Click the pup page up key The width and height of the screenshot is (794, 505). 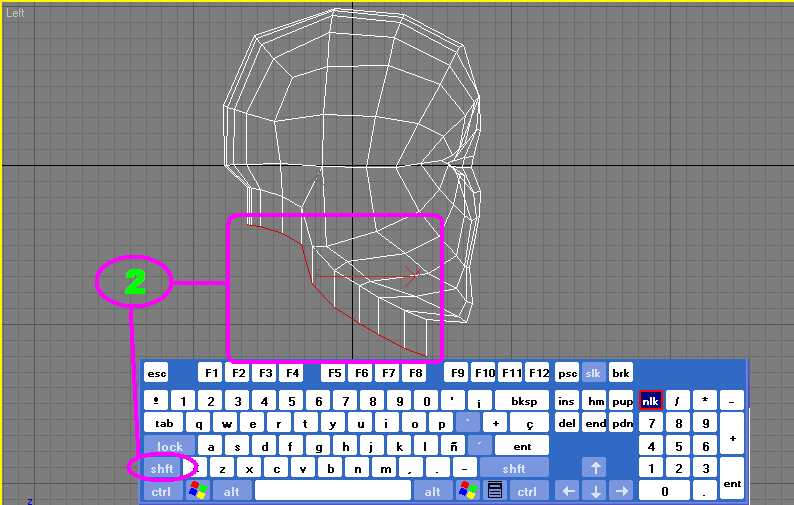click(622, 401)
